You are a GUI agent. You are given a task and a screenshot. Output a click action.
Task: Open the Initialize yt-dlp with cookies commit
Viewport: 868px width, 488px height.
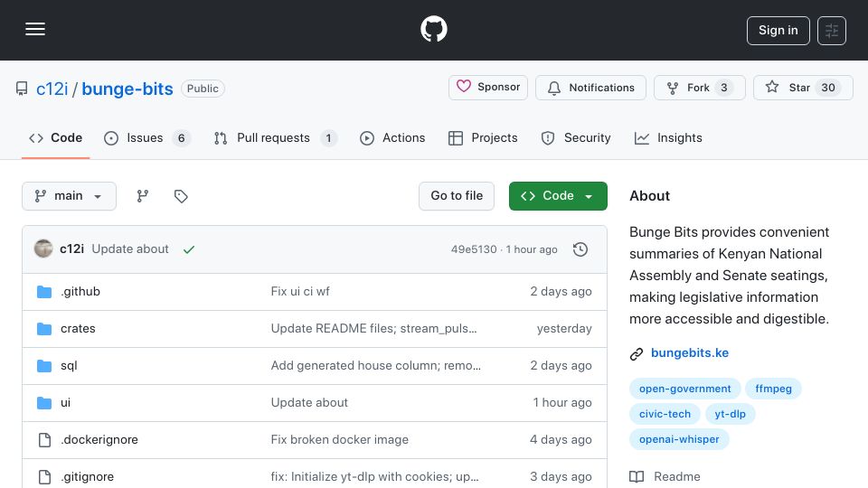[x=374, y=477]
